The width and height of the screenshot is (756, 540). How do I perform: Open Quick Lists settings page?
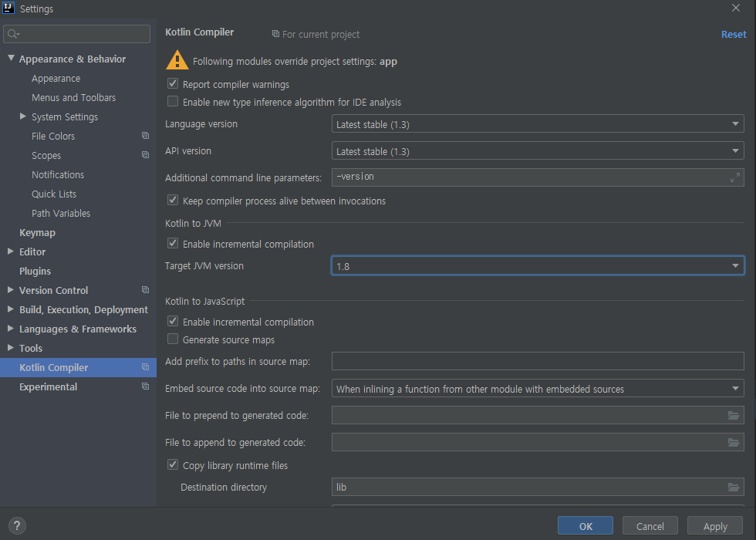(x=54, y=194)
